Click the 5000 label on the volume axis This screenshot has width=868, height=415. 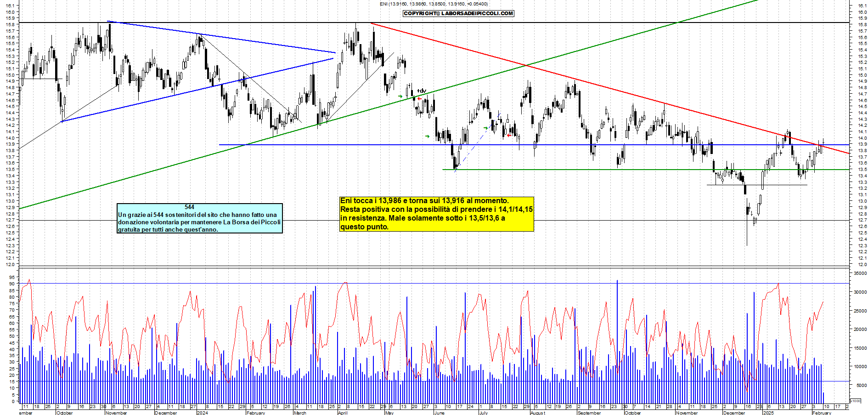(861, 385)
